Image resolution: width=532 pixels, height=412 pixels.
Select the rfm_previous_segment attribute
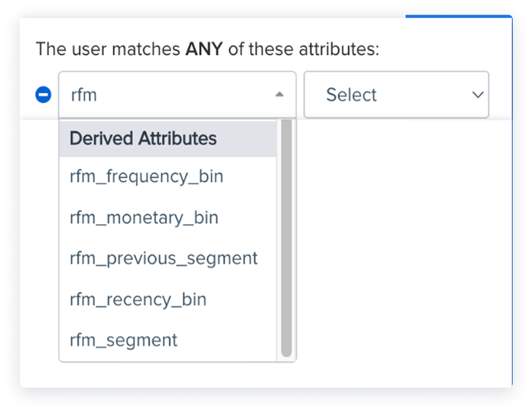pyautogui.click(x=168, y=258)
